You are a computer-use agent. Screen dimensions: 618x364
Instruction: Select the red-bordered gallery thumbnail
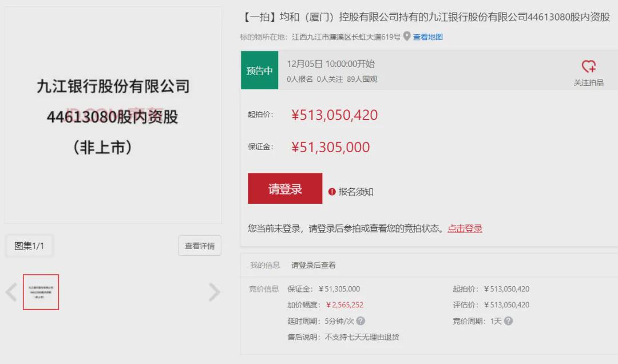point(41,292)
